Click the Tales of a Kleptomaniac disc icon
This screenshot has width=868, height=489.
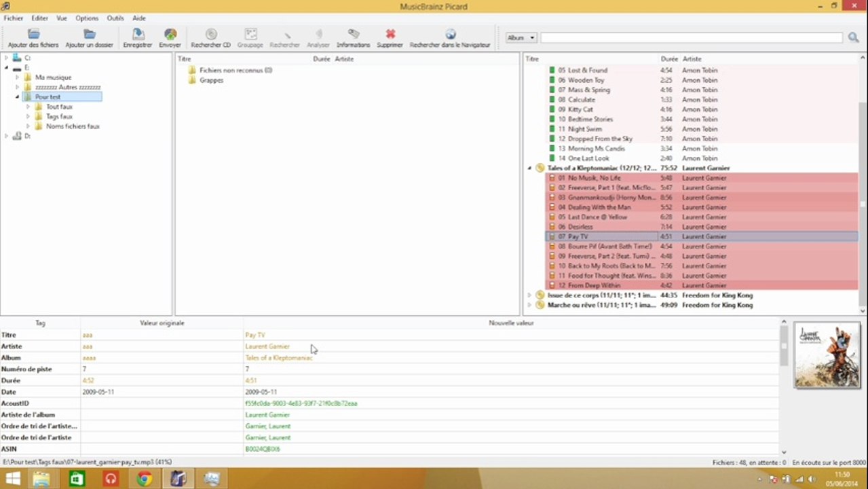tap(540, 168)
